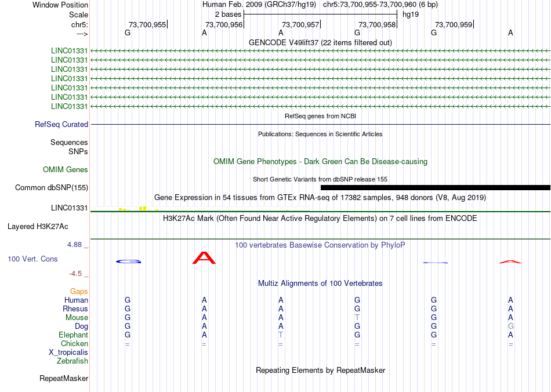This screenshot has width=551, height=392.
Task: Click the Publications: Sequences in Scientific Articles title
Action: pyautogui.click(x=320, y=134)
